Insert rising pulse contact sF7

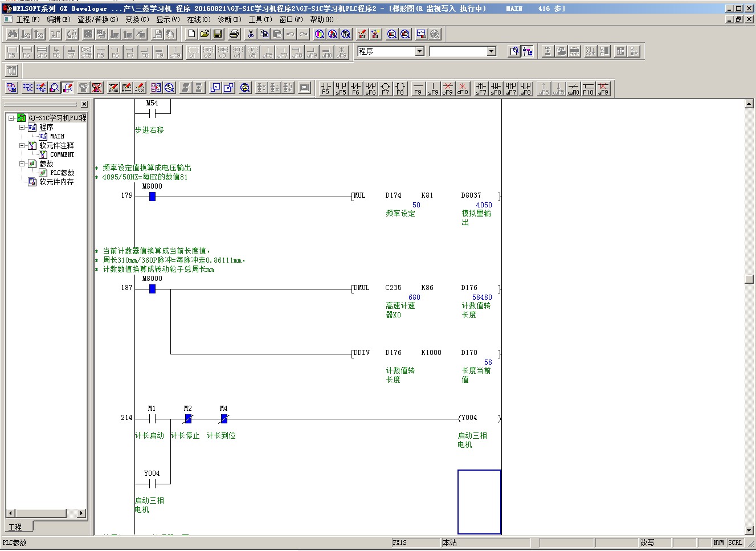pos(481,88)
